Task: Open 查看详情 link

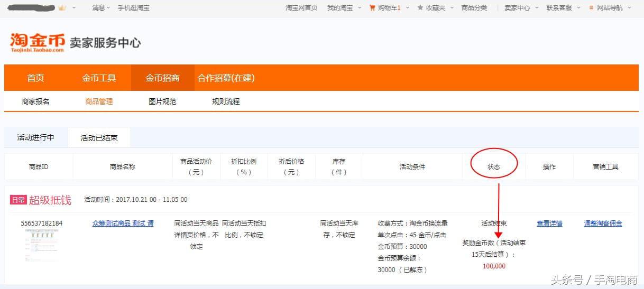Action: click(549, 223)
